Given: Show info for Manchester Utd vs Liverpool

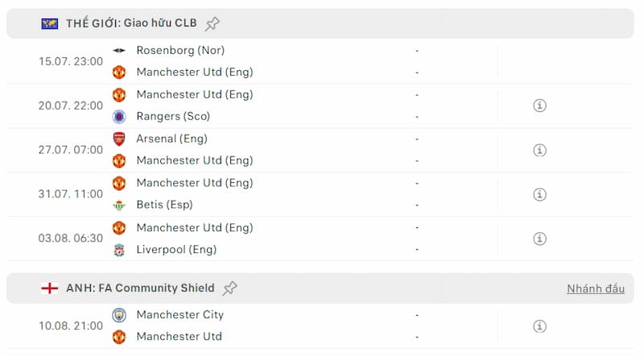Looking at the screenshot, I should click(x=540, y=239).
